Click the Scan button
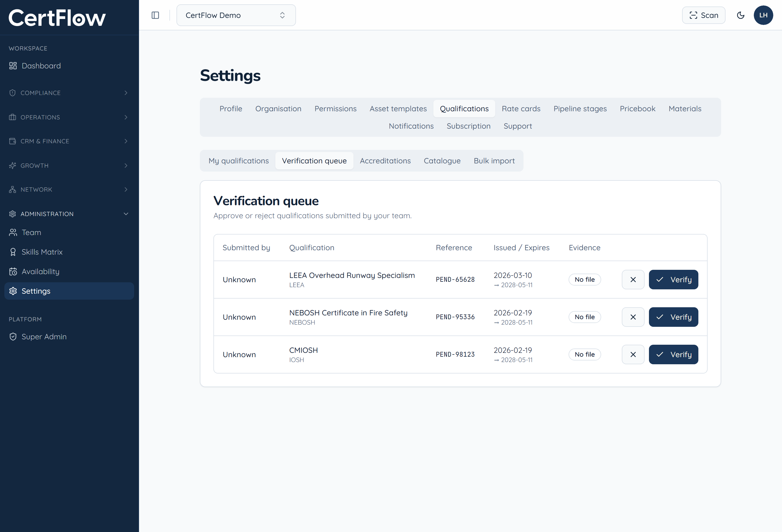Image resolution: width=782 pixels, height=532 pixels. (x=704, y=15)
